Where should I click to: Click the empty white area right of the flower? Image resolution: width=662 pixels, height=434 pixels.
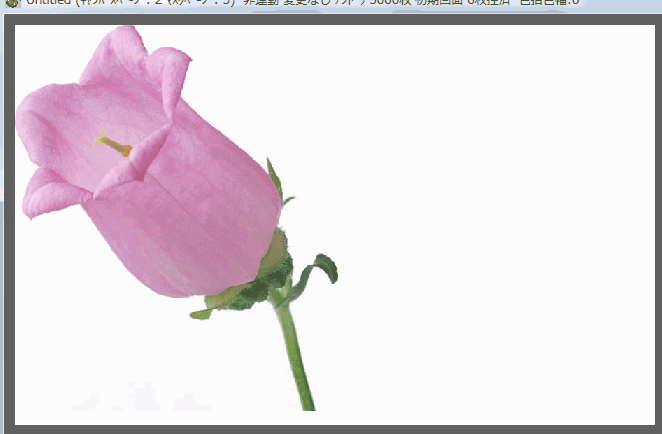[480, 200]
